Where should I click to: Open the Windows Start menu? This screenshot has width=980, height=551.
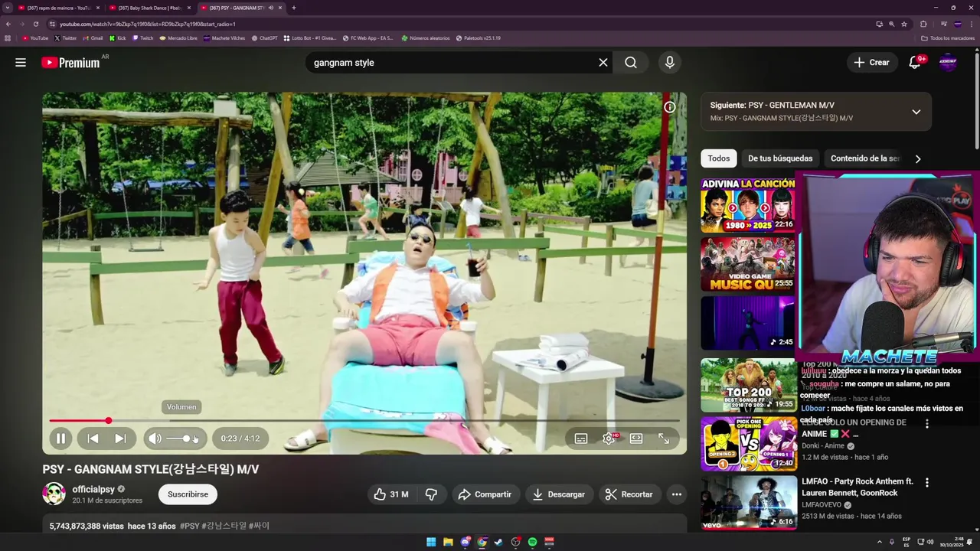[431, 542]
